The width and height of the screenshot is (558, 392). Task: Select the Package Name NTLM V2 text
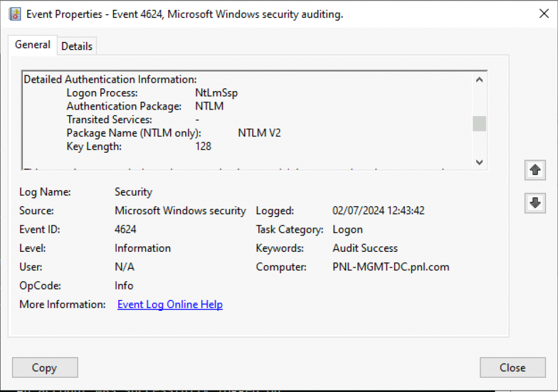258,132
